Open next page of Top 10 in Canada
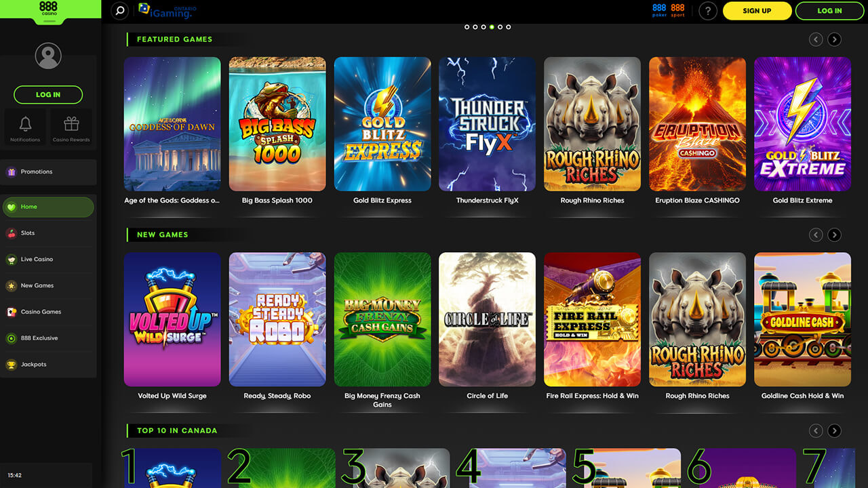Viewport: 868px width, 488px height. point(834,430)
